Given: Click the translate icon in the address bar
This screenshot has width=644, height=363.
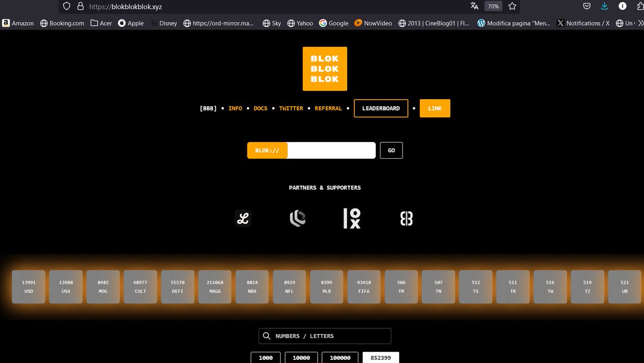Looking at the screenshot, I should [474, 6].
